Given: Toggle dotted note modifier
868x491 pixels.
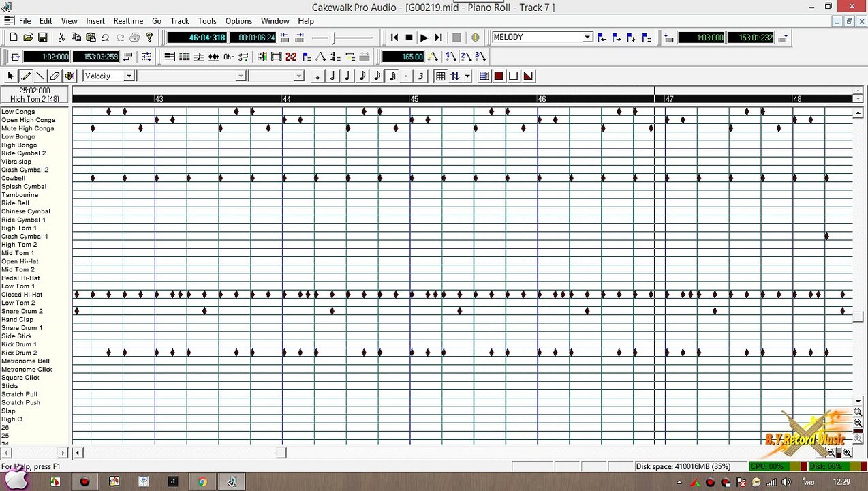Looking at the screenshot, I should pos(406,76).
